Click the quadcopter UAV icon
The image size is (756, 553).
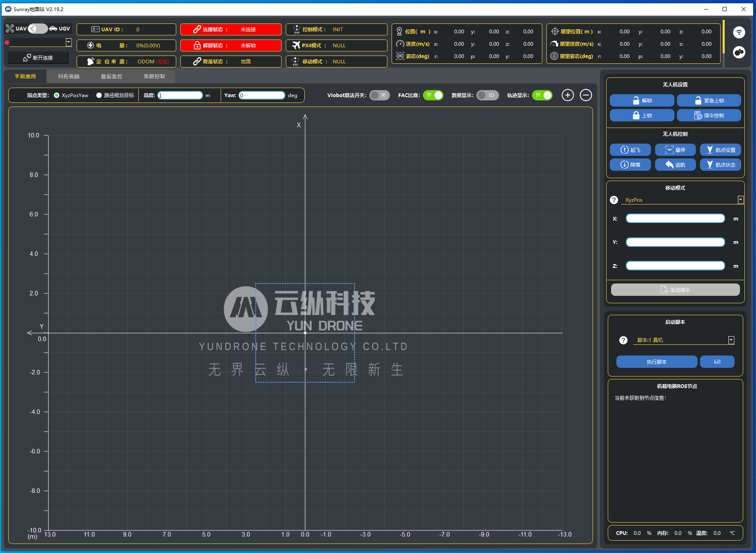[x=10, y=28]
